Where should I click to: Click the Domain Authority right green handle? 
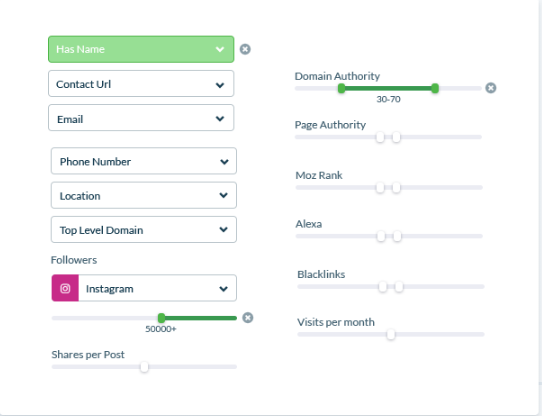(435, 89)
